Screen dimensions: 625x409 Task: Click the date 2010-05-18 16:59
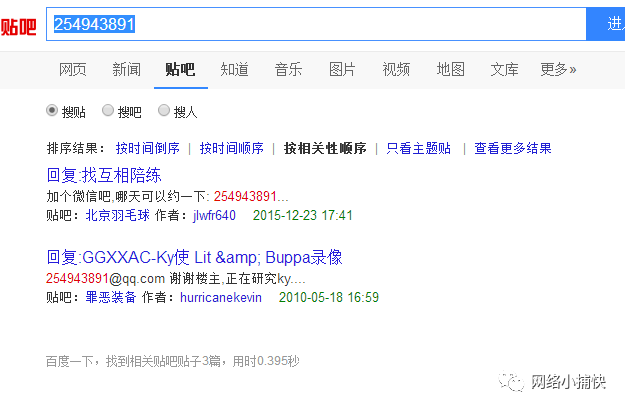pyautogui.click(x=329, y=297)
